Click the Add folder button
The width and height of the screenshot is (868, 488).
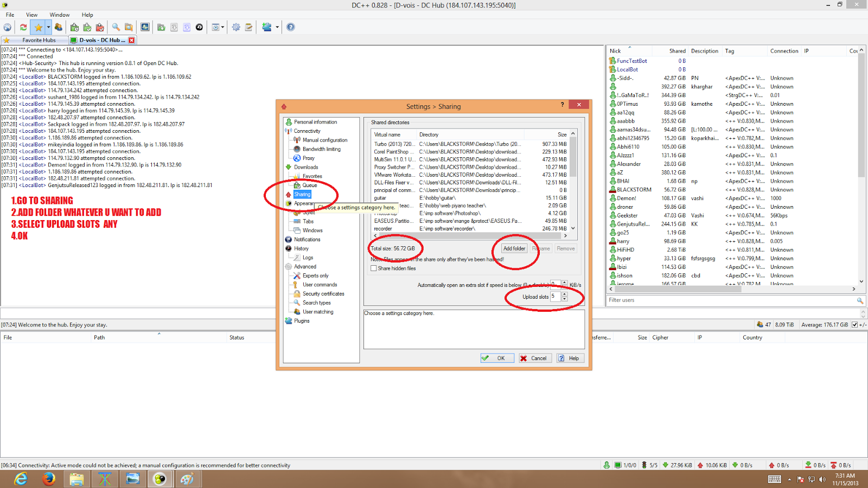514,248
